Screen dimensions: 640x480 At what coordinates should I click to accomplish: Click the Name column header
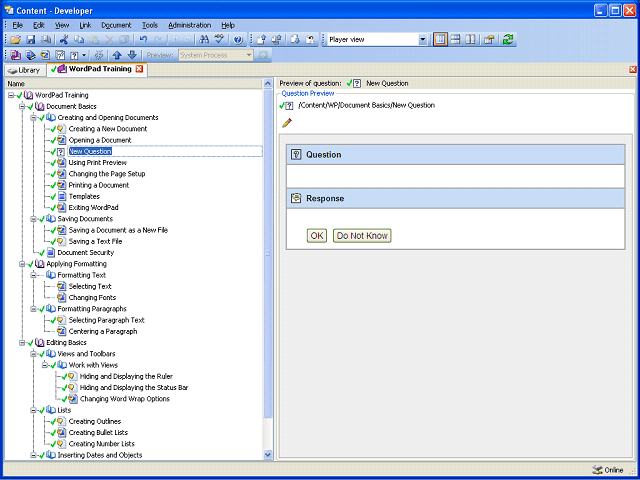[x=134, y=84]
